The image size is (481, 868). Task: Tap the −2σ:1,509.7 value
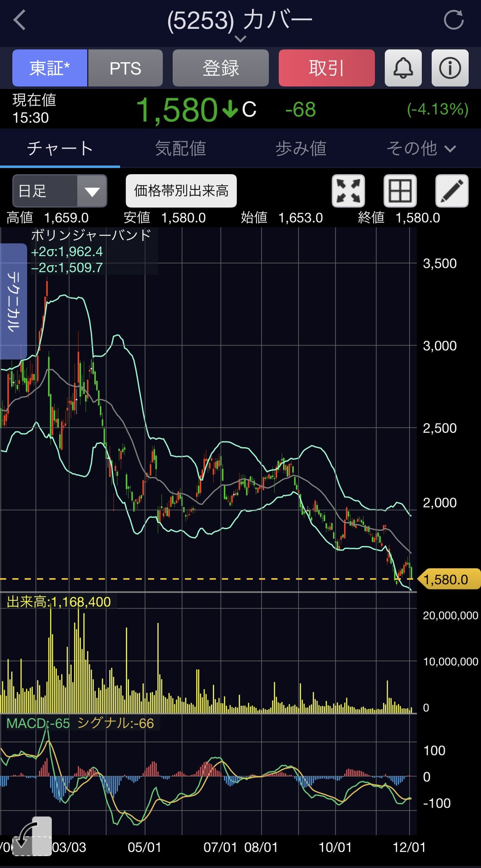pos(67,268)
